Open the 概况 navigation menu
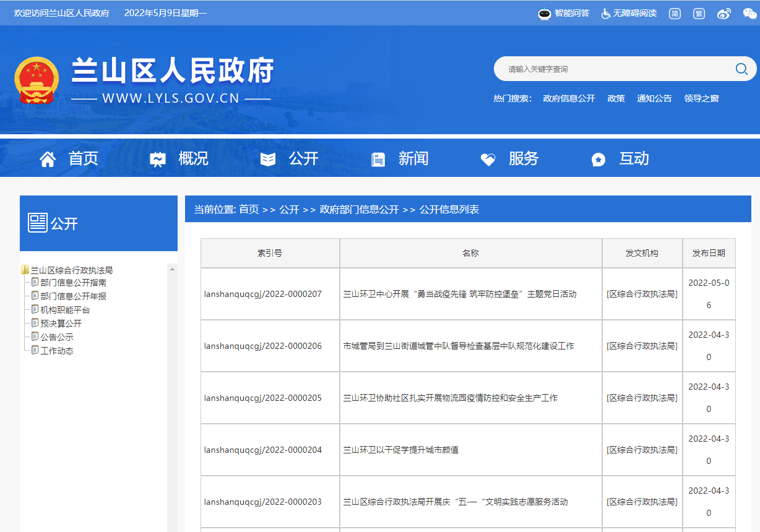 tap(194, 159)
